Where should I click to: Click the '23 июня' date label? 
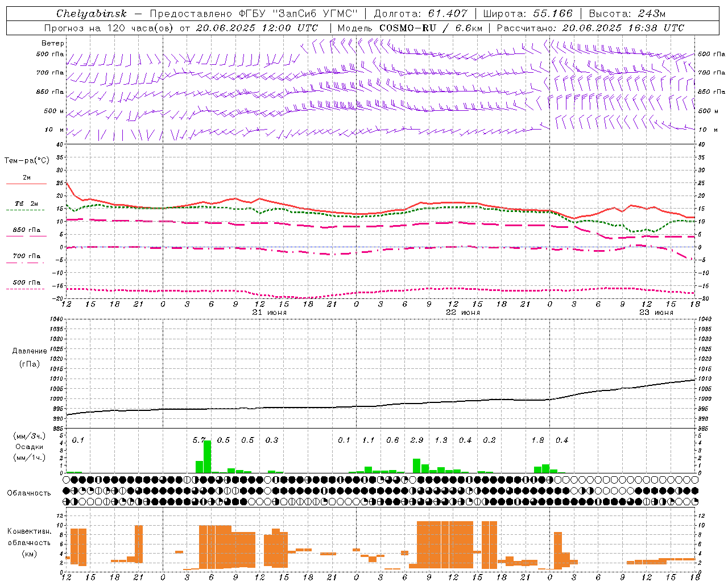pyautogui.click(x=656, y=313)
